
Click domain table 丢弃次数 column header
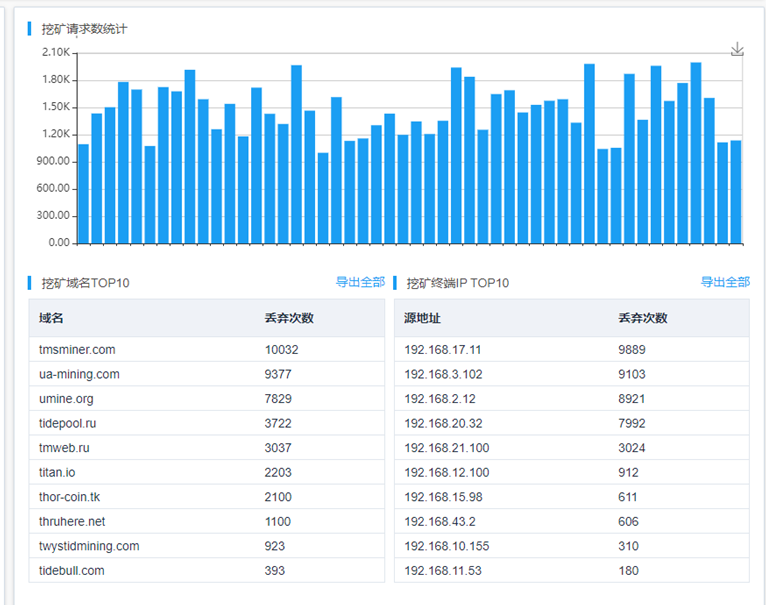point(289,318)
